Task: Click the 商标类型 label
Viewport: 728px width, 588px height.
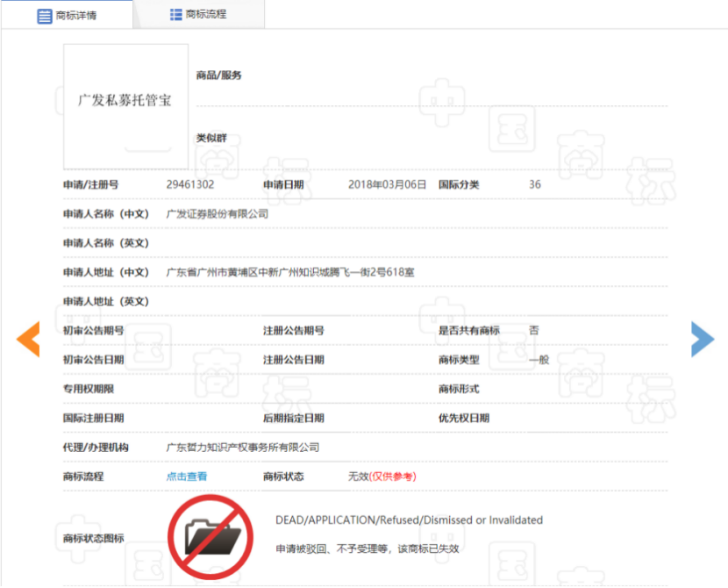Action: click(459, 360)
